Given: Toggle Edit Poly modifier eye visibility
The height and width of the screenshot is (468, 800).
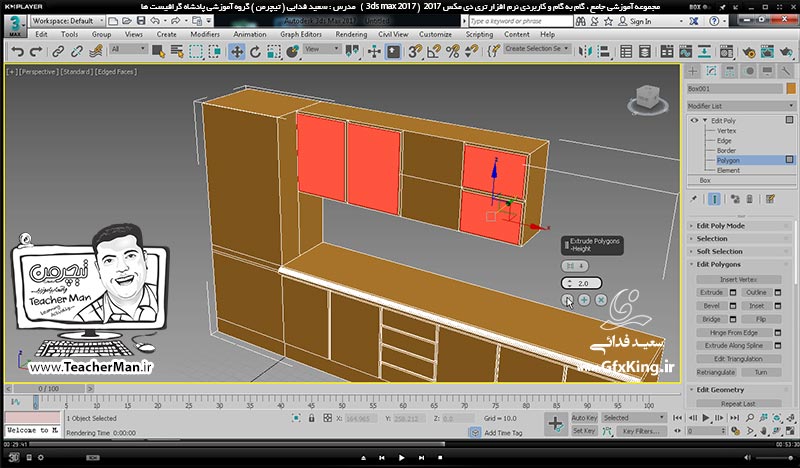Looking at the screenshot, I should (694, 120).
